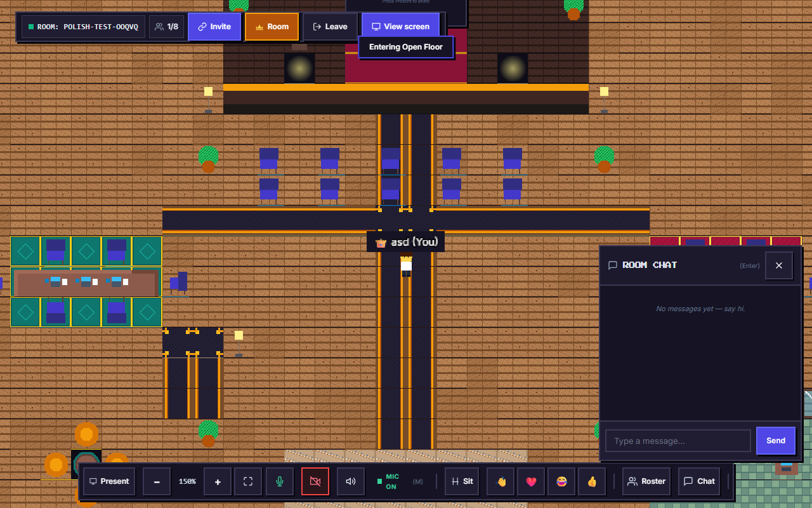Viewport: 812px width, 508px height.
Task: Open the Room settings button
Action: click(x=272, y=27)
